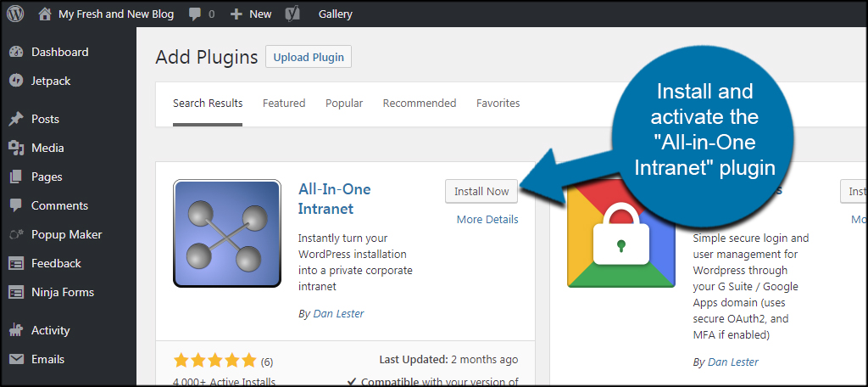This screenshot has width=868, height=387.
Task: Open Popup Maker menu
Action: tap(66, 234)
